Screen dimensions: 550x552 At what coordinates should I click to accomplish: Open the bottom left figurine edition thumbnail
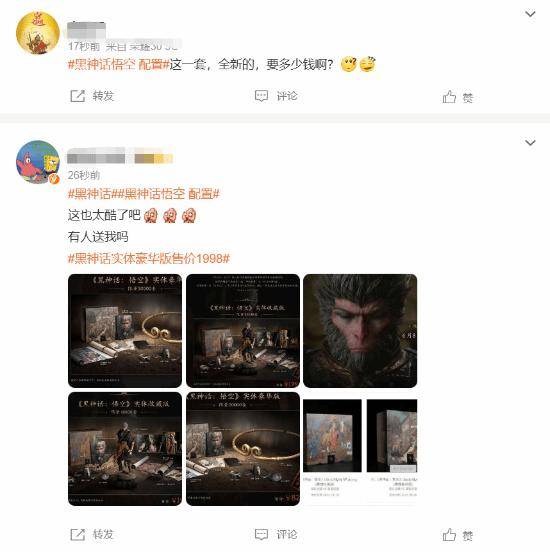click(x=125, y=449)
